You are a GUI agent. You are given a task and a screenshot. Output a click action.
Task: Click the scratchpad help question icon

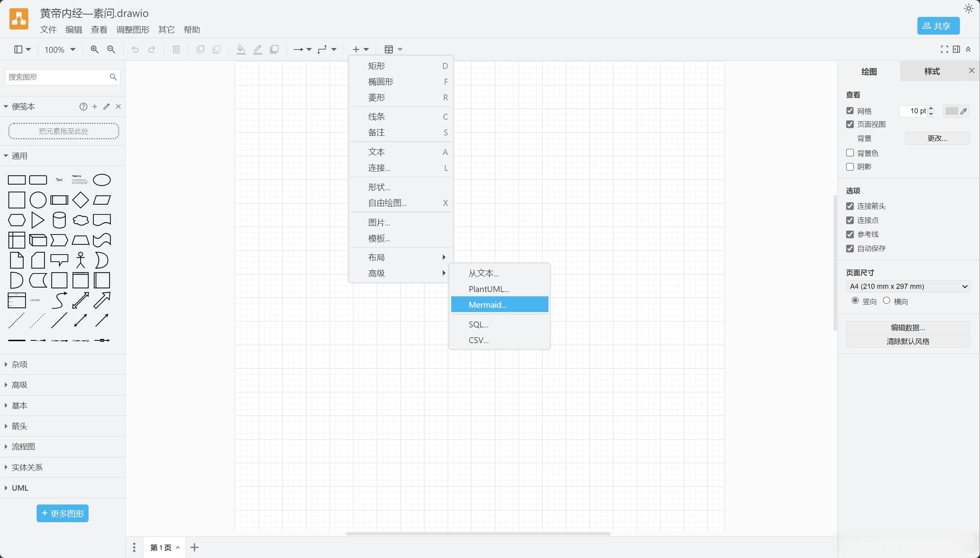(83, 107)
